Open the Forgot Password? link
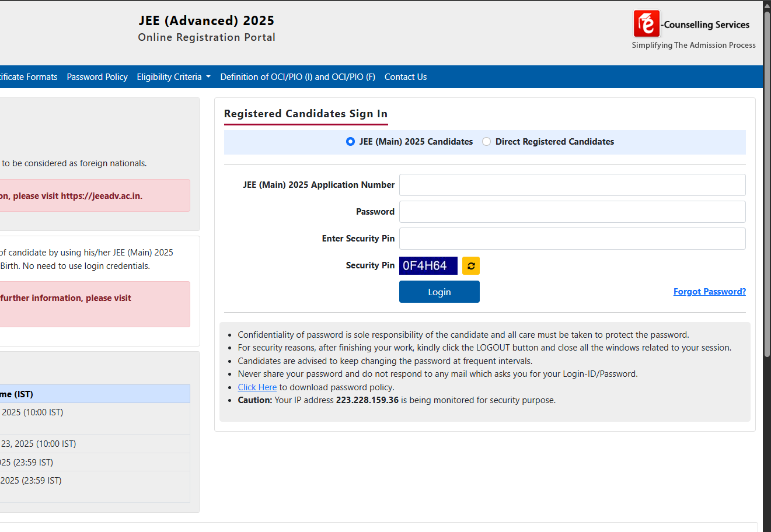Viewport: 771px width, 532px height. (710, 292)
